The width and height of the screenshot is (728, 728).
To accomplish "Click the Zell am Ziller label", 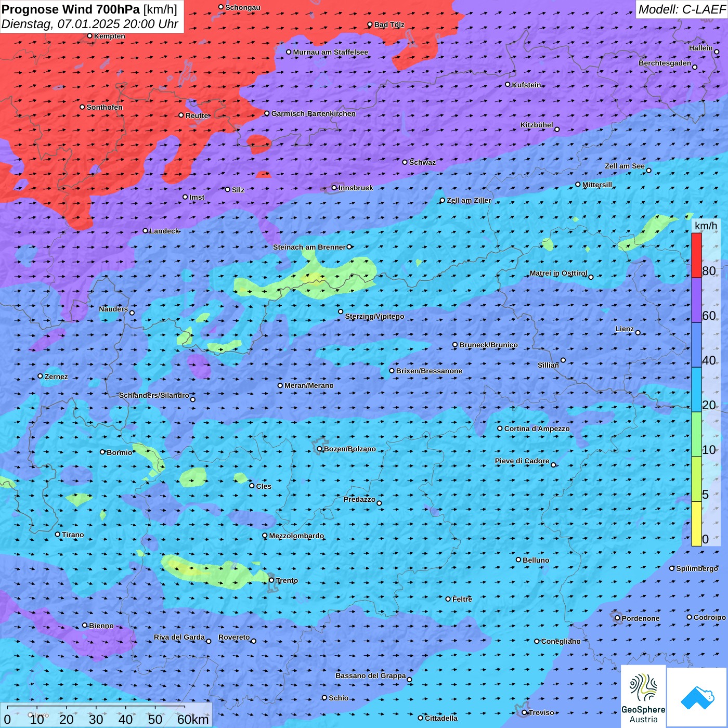I will coord(469,200).
